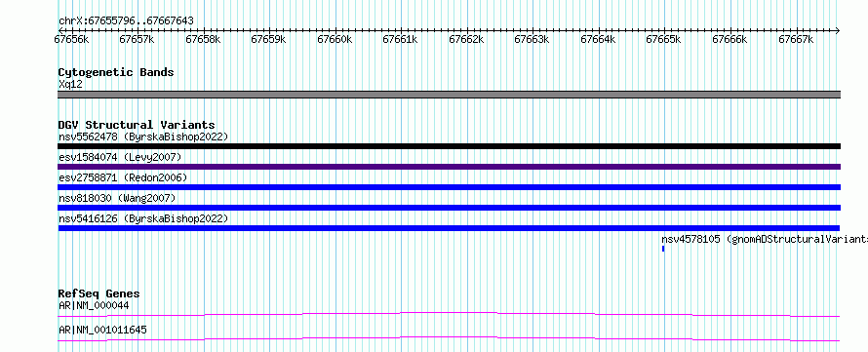
Task: Open the AR|NM_000044 transcript label
Action: click(94, 305)
